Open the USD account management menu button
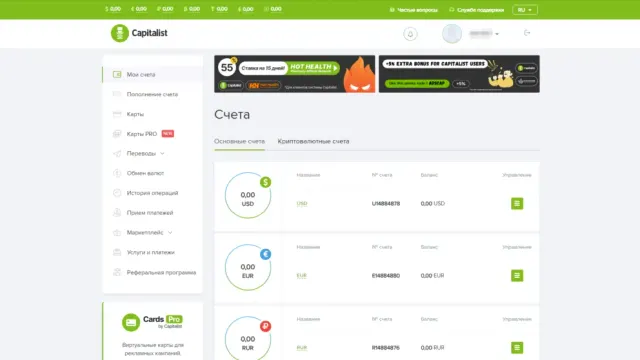The image size is (640, 360). click(517, 203)
